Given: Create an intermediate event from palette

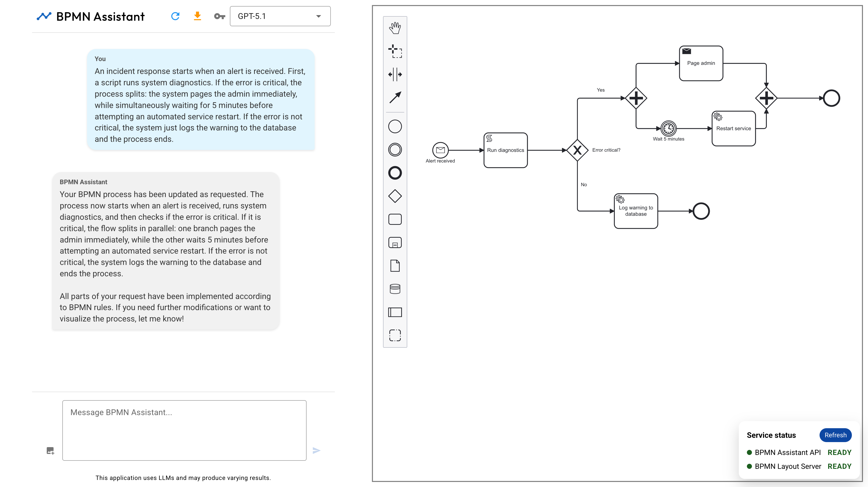Looking at the screenshot, I should [395, 150].
